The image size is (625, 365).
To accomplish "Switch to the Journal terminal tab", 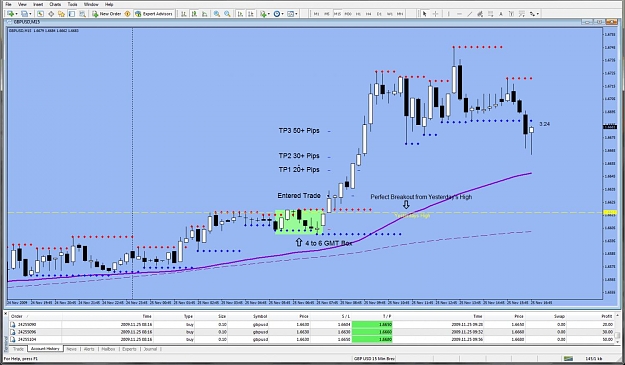I will (150, 349).
